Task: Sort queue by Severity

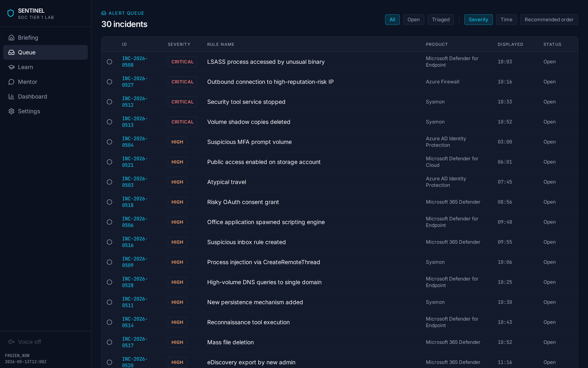Action: click(x=478, y=19)
